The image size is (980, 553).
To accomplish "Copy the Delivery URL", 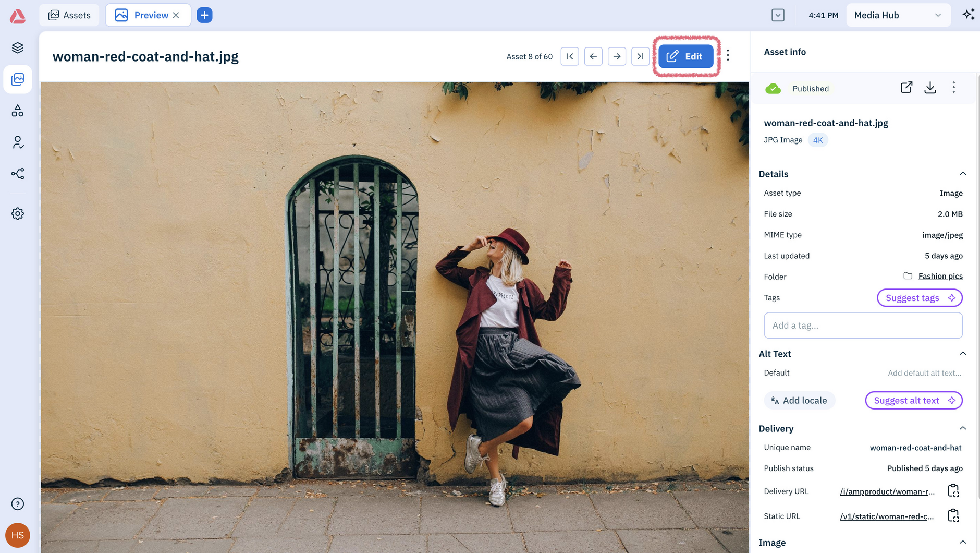I will point(953,491).
